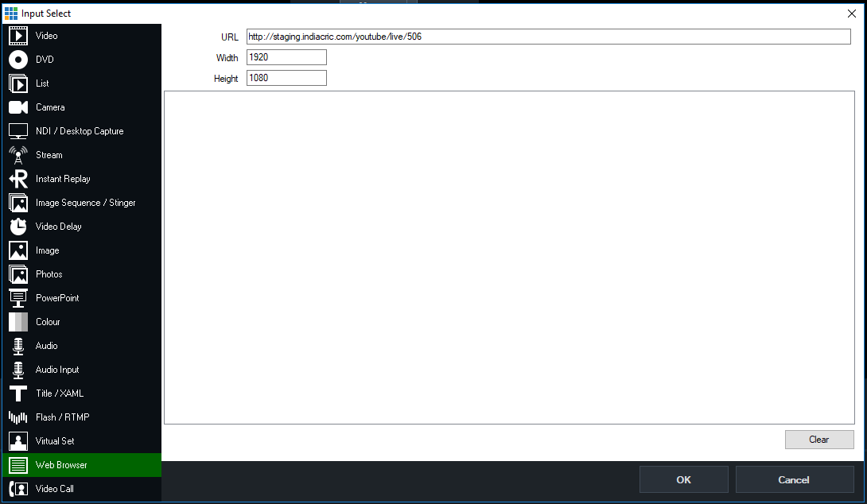The image size is (867, 504).
Task: Focus the URL text field
Action: (549, 37)
